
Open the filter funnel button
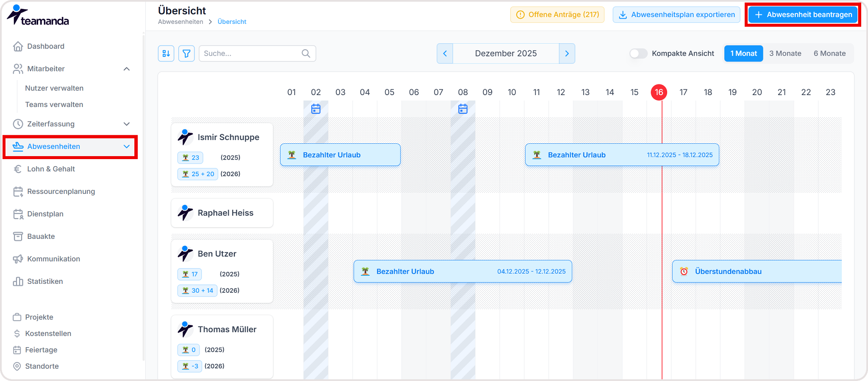click(x=186, y=53)
